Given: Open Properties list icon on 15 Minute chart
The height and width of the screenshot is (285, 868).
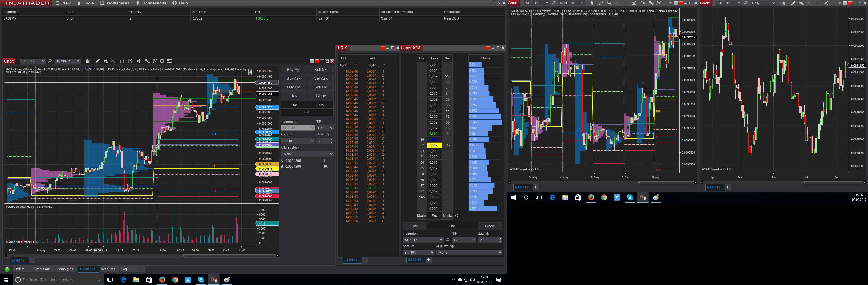Looking at the screenshot, I should tap(170, 61).
